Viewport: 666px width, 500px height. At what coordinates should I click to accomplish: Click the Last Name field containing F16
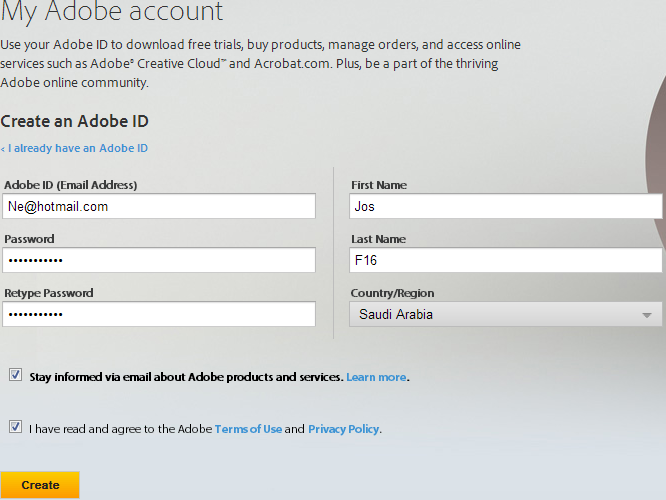tap(505, 260)
